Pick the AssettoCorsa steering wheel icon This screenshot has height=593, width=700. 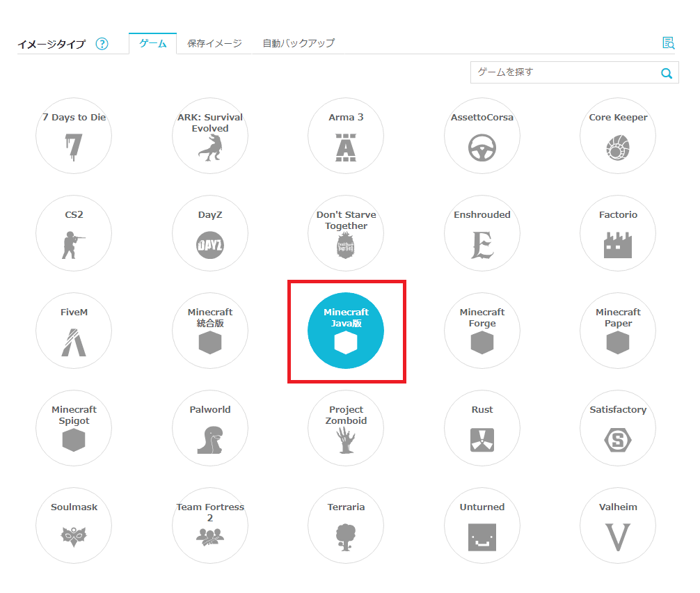click(482, 148)
